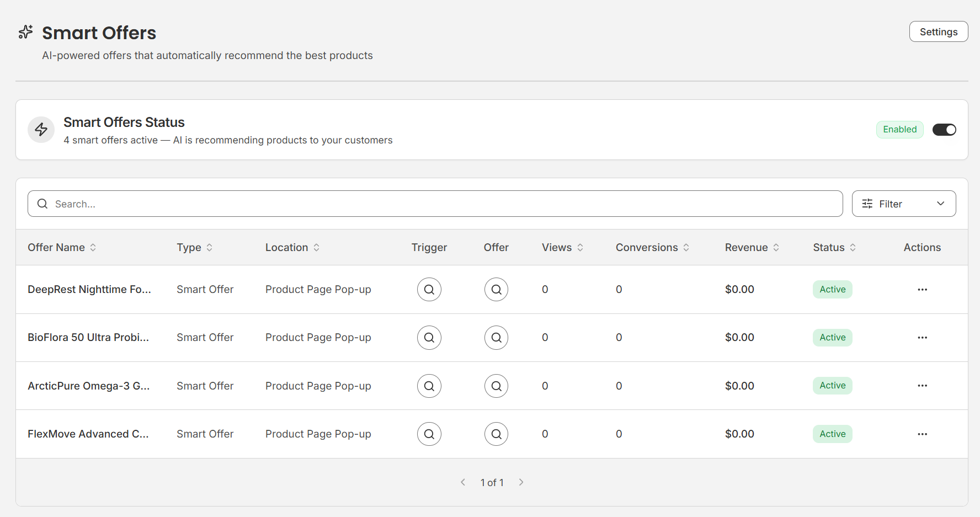The width and height of the screenshot is (980, 517).
Task: Click Active badge in BioFlora row
Action: coord(833,337)
